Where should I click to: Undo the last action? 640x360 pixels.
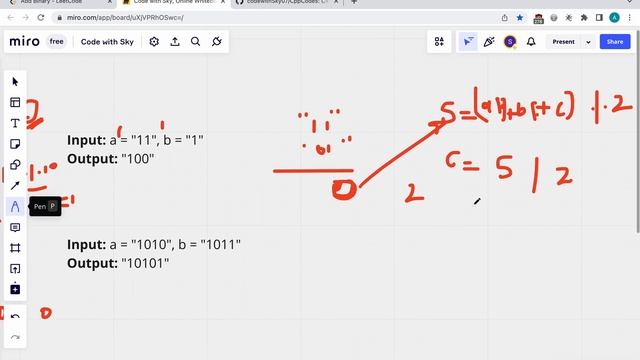[x=15, y=317]
